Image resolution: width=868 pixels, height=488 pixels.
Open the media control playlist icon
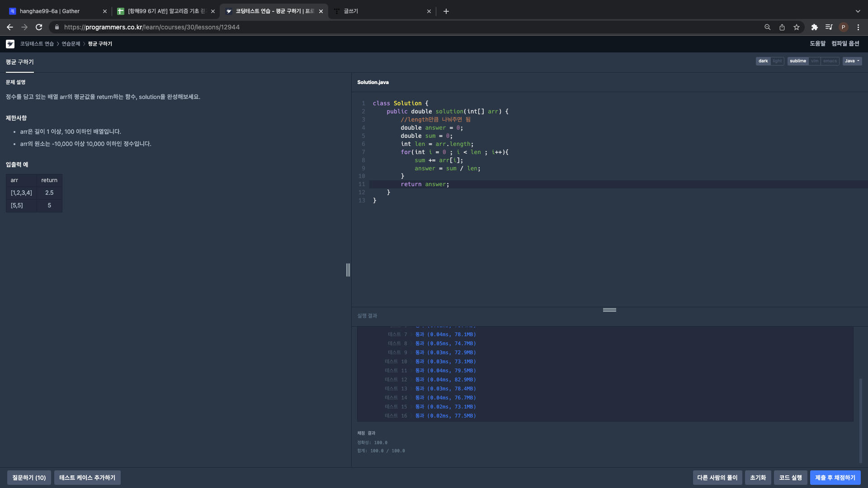click(x=829, y=27)
